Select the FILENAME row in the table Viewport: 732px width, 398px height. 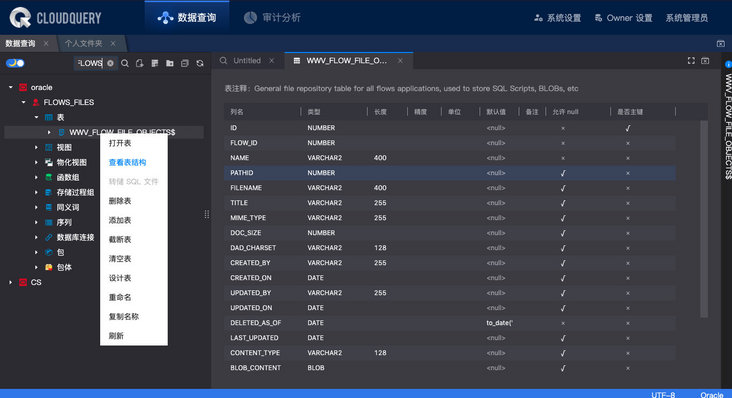450,188
